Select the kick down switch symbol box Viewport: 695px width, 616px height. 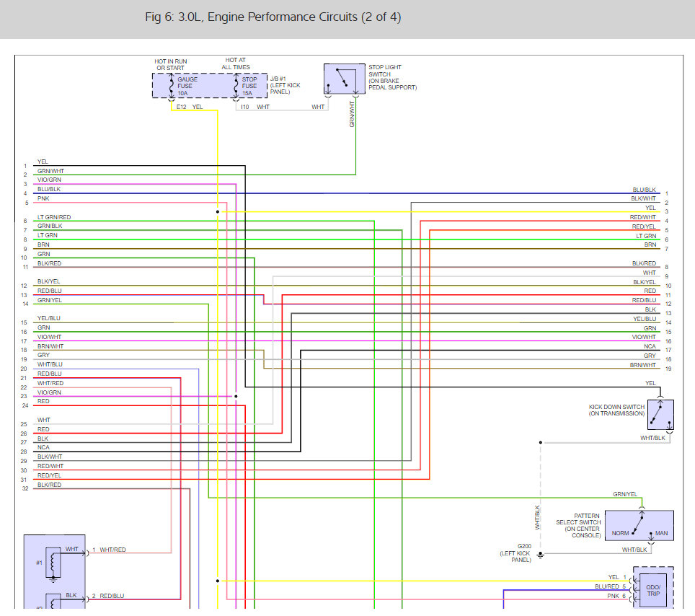click(x=660, y=415)
